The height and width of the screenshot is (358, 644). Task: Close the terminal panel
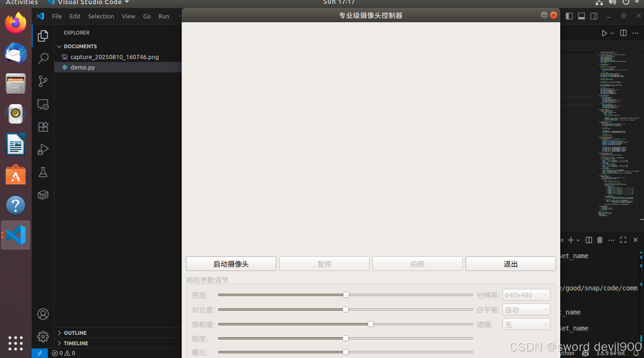pos(636,240)
